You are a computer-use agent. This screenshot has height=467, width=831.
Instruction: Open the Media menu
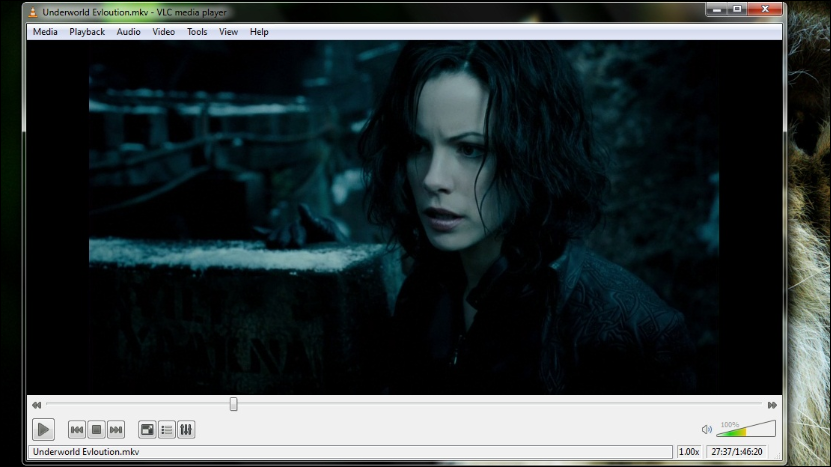(45, 32)
